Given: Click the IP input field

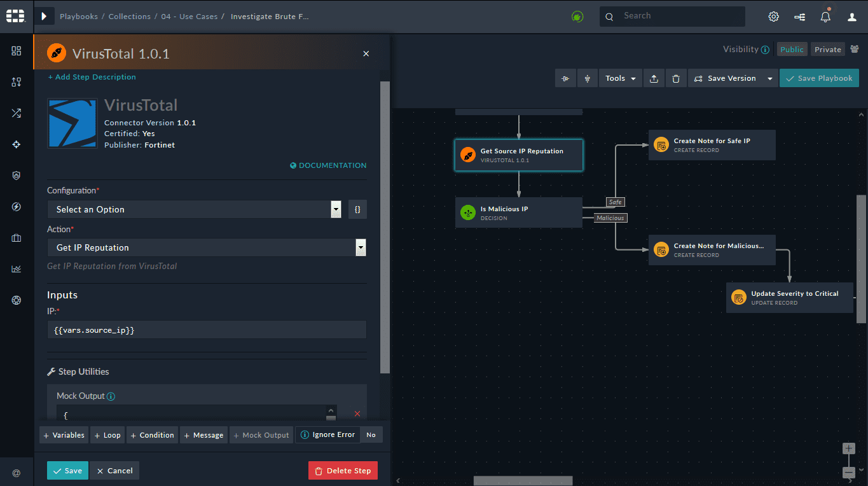Looking at the screenshot, I should coord(207,330).
